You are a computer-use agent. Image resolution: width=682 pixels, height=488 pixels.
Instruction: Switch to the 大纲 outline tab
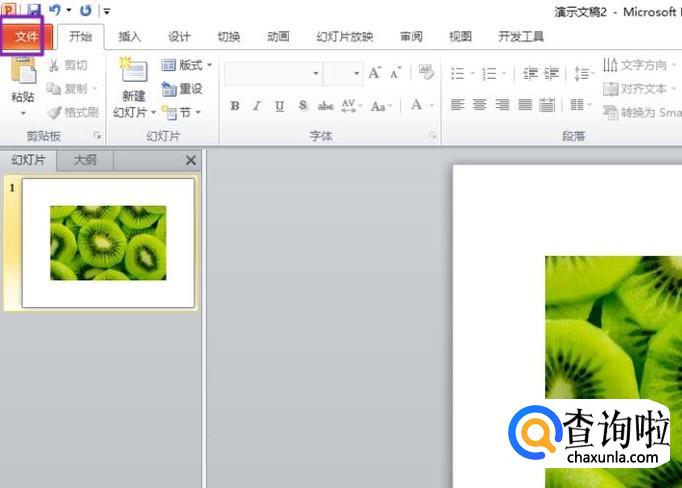pyautogui.click(x=85, y=160)
